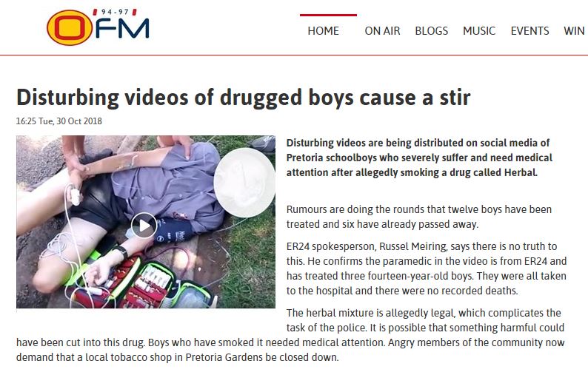
Task: Click the rumours paragraph about twelve boys
Action: pos(419,217)
